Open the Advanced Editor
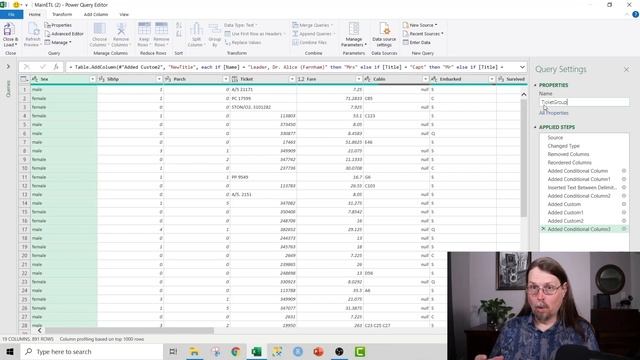This screenshot has width=640, height=360. (64, 34)
